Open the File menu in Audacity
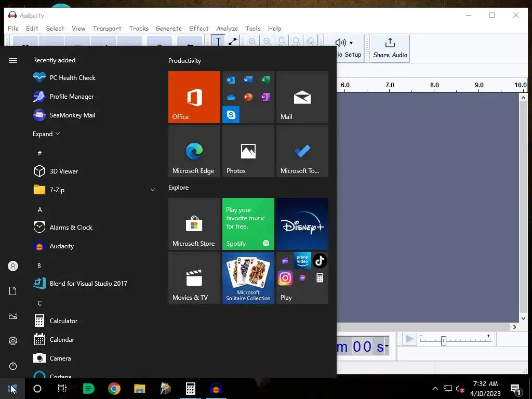The image size is (532, 399). (x=13, y=29)
